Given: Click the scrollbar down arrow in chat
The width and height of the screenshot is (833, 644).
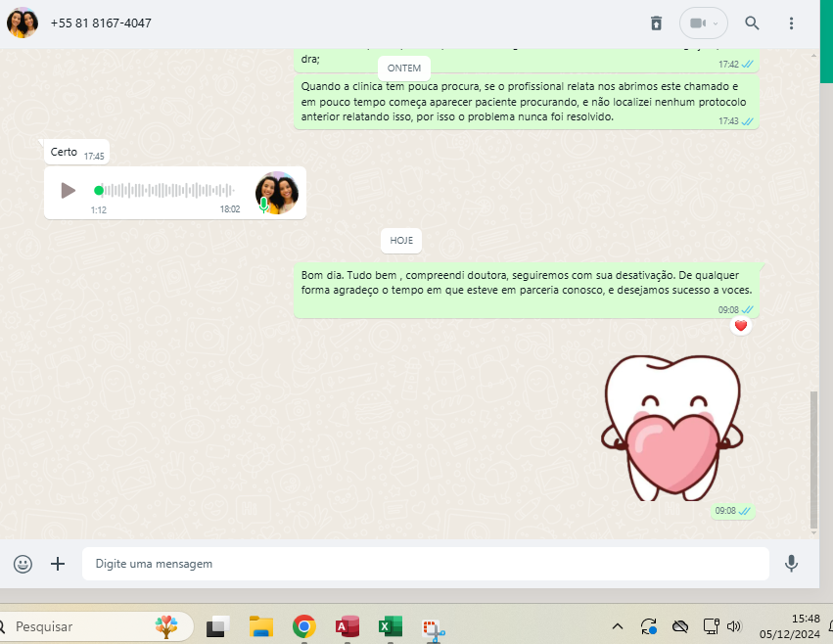Looking at the screenshot, I should point(813,533).
